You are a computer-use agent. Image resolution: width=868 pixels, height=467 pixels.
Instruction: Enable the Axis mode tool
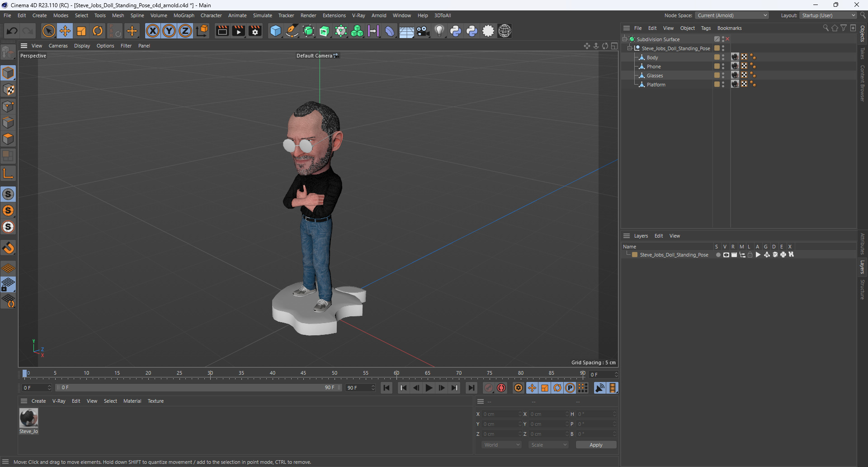(8, 173)
